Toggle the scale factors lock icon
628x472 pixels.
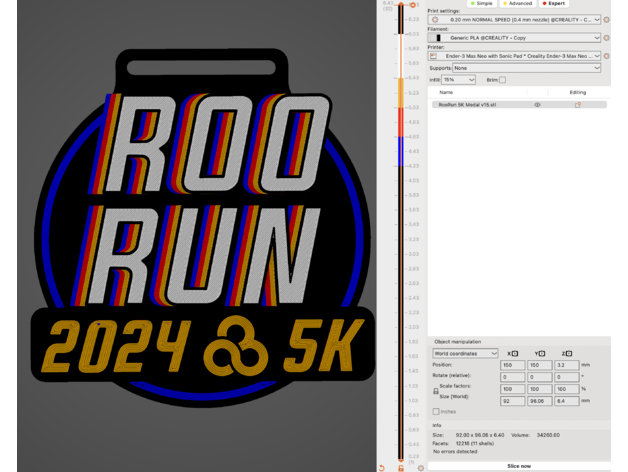pyautogui.click(x=435, y=391)
